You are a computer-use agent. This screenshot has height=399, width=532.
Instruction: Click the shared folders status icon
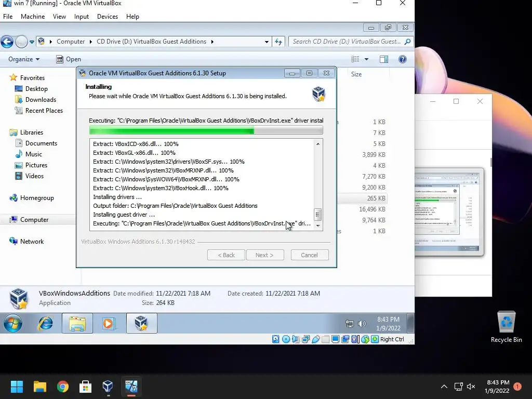coord(325,339)
